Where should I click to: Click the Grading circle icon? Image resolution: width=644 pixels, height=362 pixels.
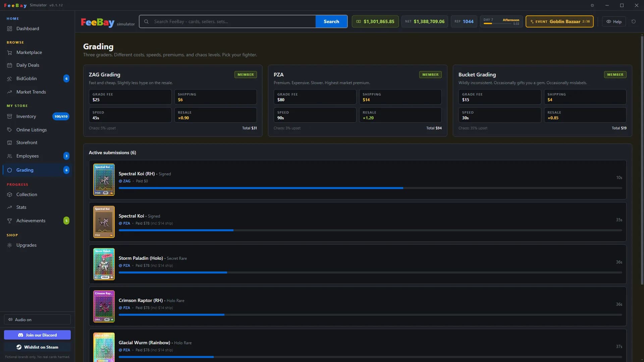pos(9,170)
